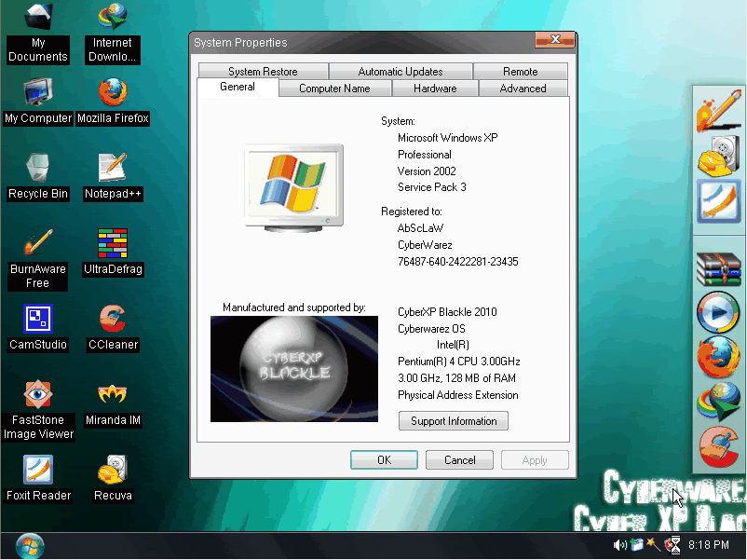Click the text Pentium(R) 4 CPU 3.00GHz
Image resolution: width=747 pixels, height=560 pixels.
pos(459,362)
